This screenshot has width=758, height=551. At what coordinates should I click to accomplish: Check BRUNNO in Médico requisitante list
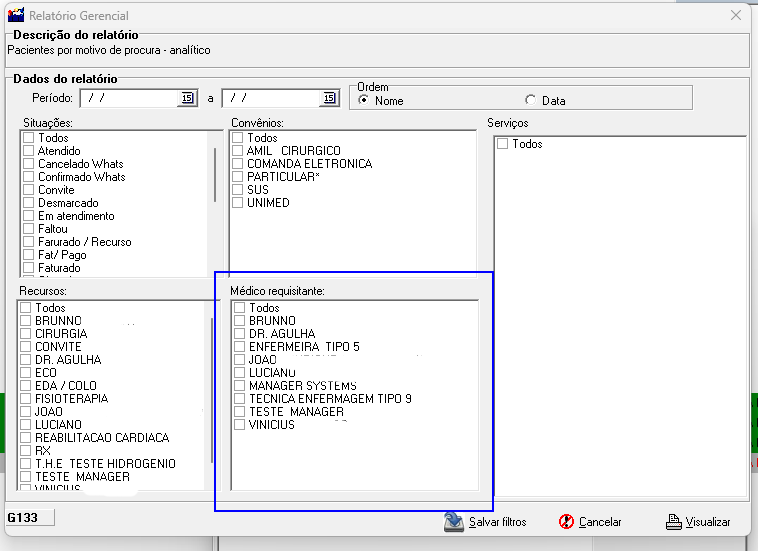(x=239, y=321)
